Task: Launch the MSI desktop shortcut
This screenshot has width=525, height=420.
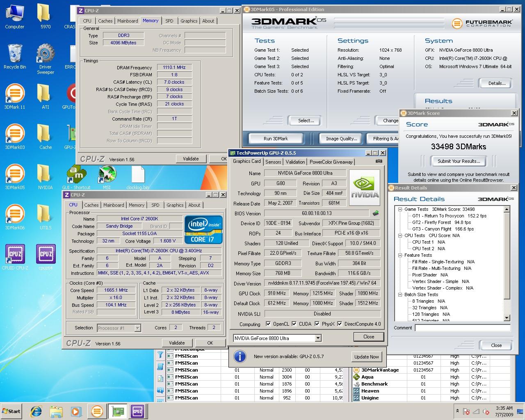Action: click(107, 177)
